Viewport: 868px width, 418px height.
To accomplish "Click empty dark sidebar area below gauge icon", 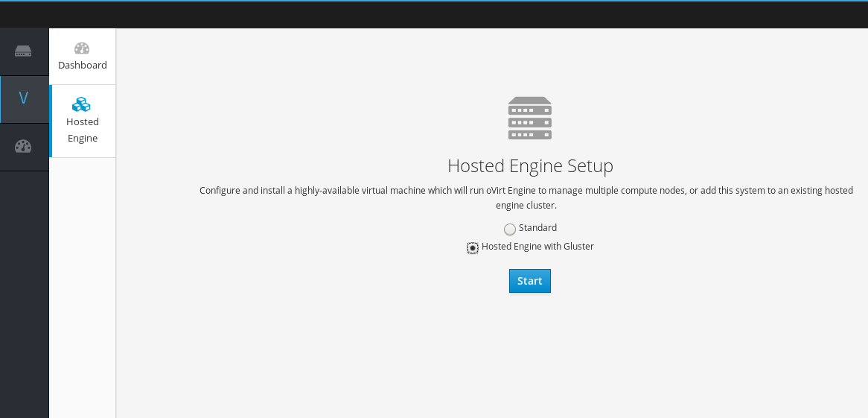I will click(x=24, y=298).
